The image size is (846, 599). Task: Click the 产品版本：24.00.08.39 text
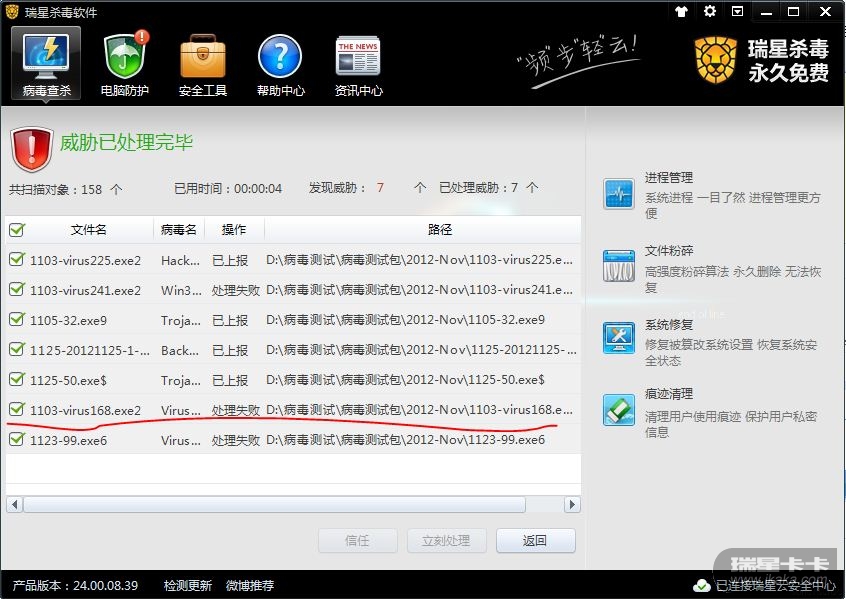(x=75, y=586)
